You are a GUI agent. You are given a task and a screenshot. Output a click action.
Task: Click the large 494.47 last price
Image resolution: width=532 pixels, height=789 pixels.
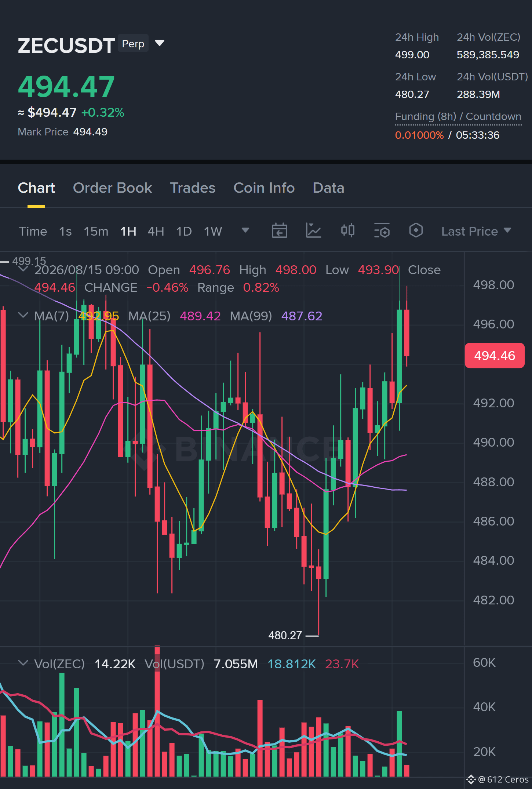point(66,87)
